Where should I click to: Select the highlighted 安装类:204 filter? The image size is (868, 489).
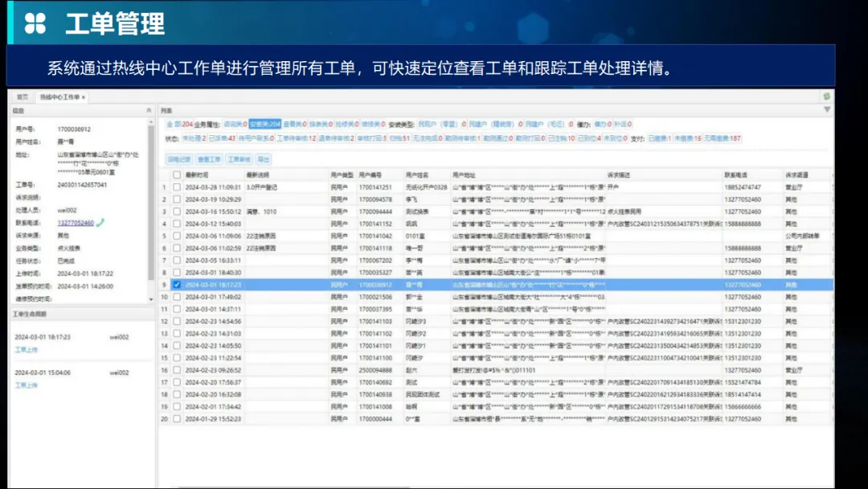[x=265, y=124]
